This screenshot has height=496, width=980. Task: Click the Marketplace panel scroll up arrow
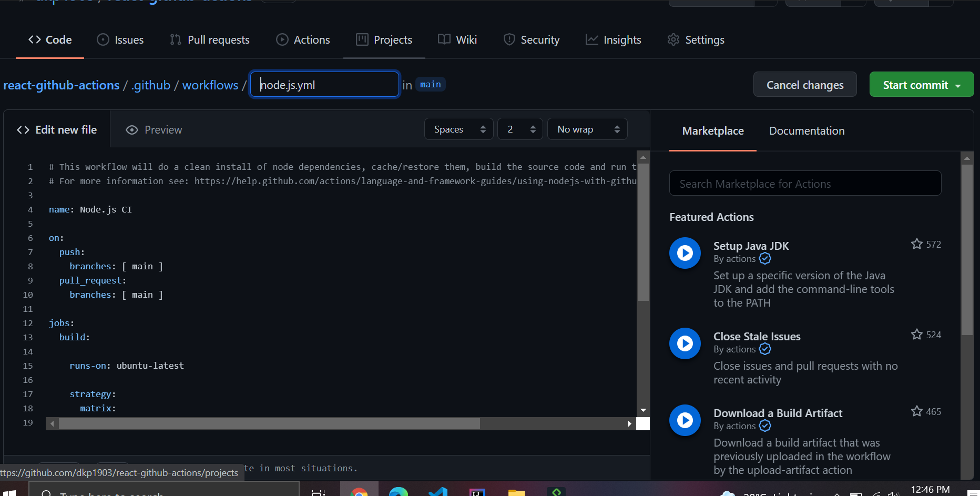pos(967,158)
